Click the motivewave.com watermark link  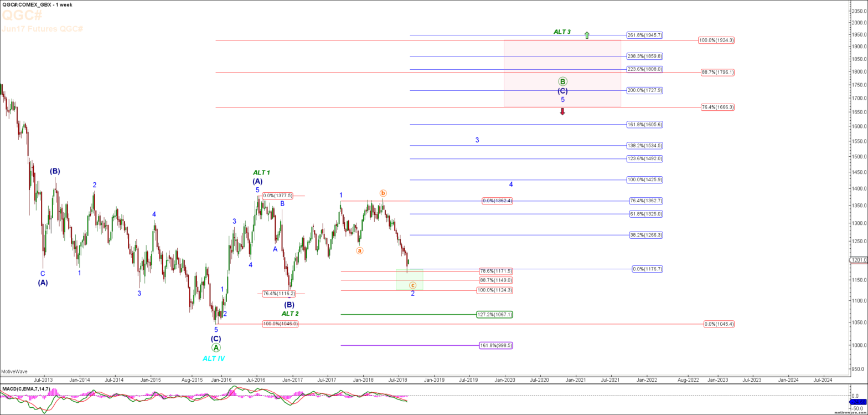click(x=850, y=412)
